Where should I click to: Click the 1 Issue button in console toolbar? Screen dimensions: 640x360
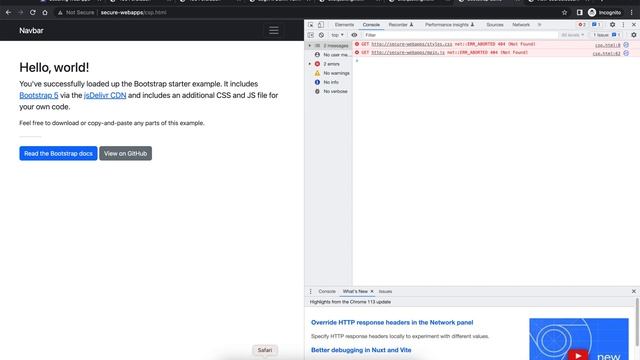click(x=607, y=35)
